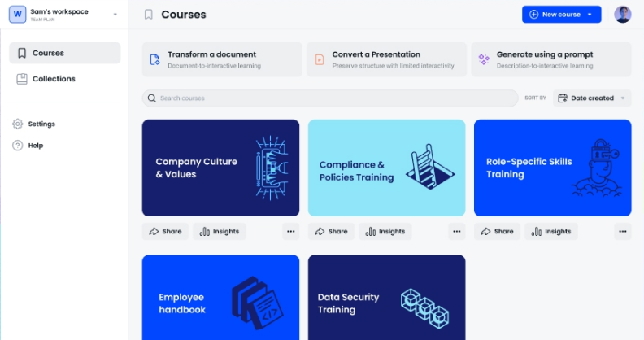Expand the Sam's workspace switcher dropdown
This screenshot has height=340, width=644.
(x=115, y=15)
